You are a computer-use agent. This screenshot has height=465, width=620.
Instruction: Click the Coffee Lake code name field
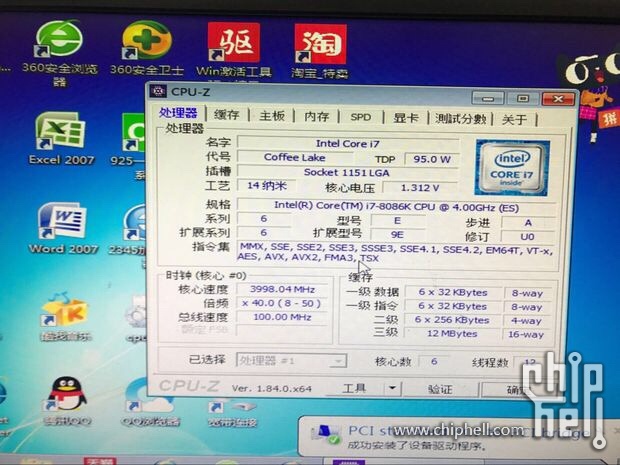click(295, 157)
